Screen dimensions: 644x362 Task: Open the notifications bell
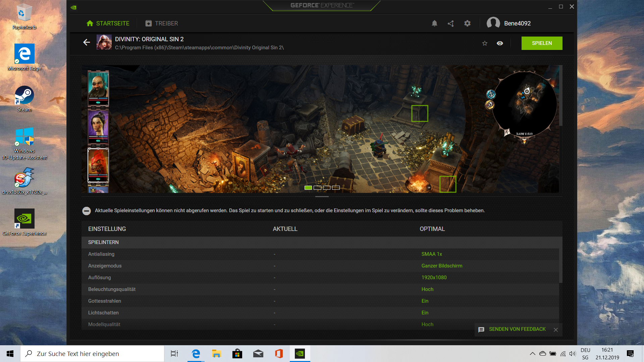pyautogui.click(x=434, y=23)
